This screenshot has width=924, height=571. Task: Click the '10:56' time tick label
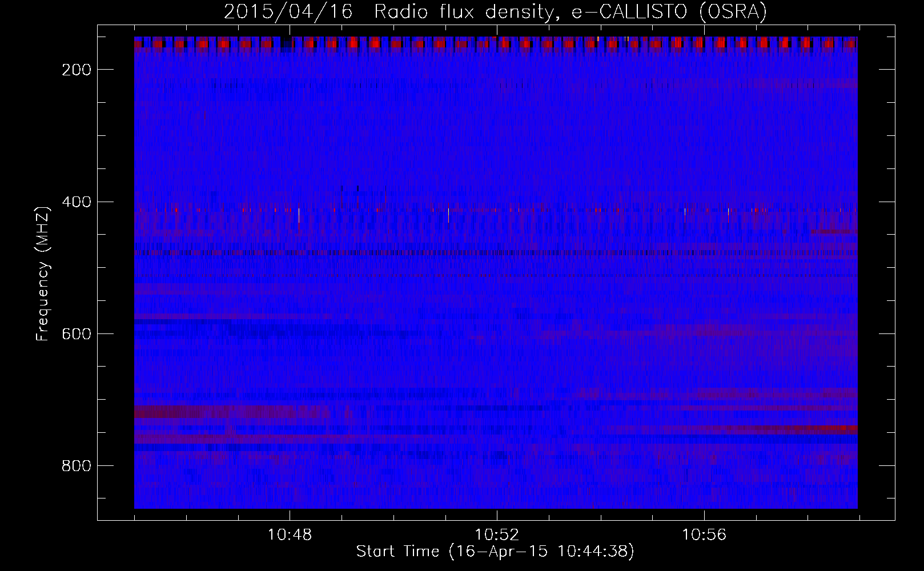704,534
